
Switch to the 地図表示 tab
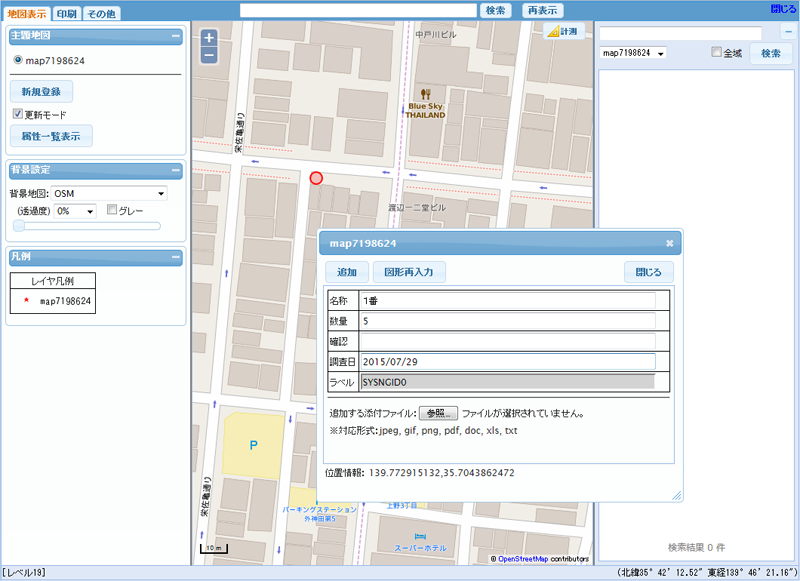[x=27, y=14]
